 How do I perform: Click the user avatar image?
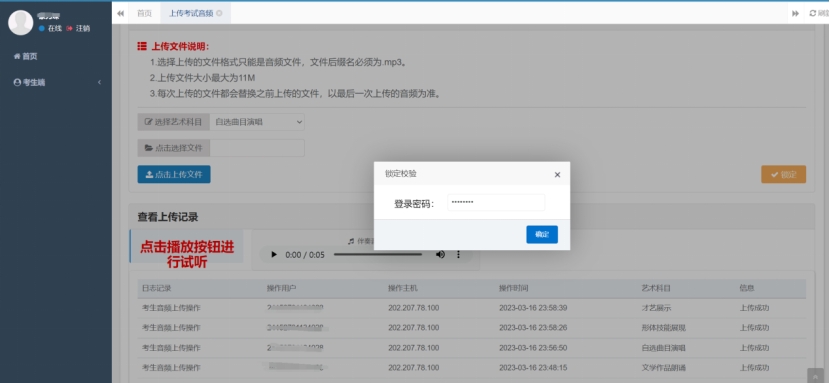[21, 23]
